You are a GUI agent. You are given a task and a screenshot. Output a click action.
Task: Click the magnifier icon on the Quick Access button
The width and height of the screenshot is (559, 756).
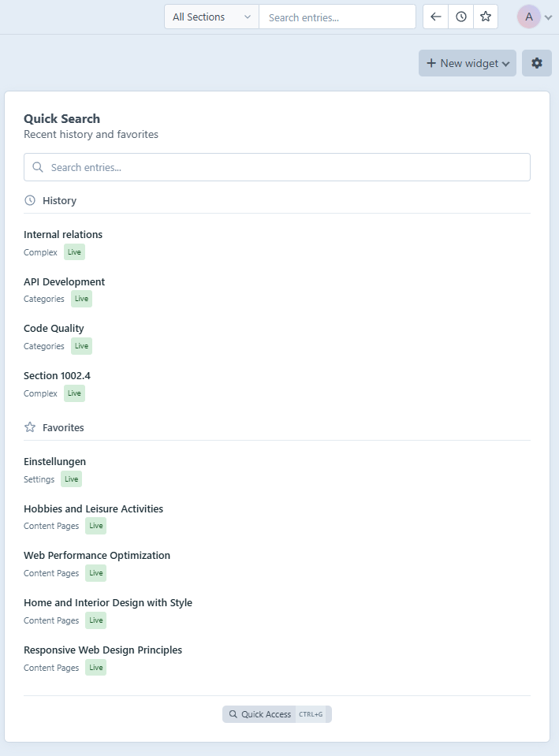[233, 714]
